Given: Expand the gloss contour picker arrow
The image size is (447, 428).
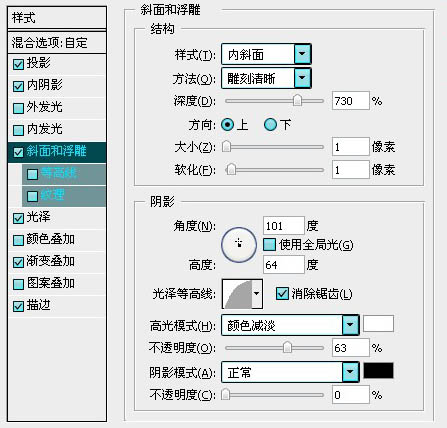Looking at the screenshot, I should click(257, 294).
